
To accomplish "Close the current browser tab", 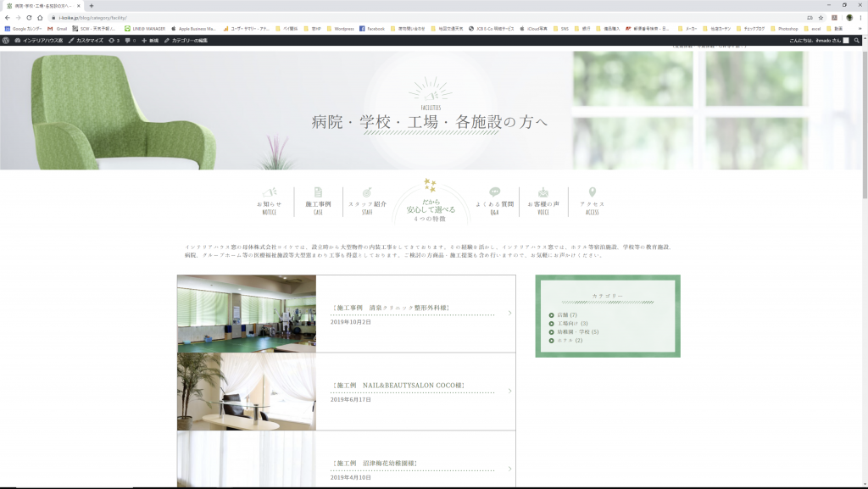I will (x=79, y=6).
